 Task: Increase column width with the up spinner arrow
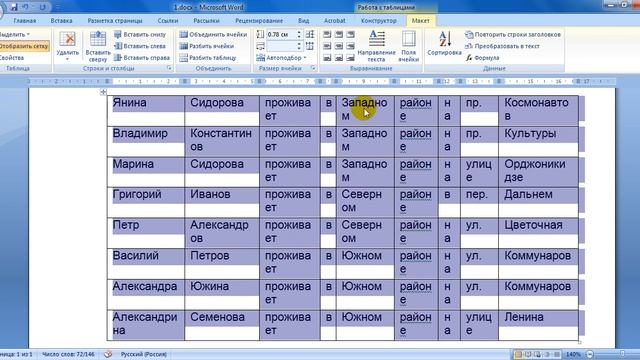point(299,44)
